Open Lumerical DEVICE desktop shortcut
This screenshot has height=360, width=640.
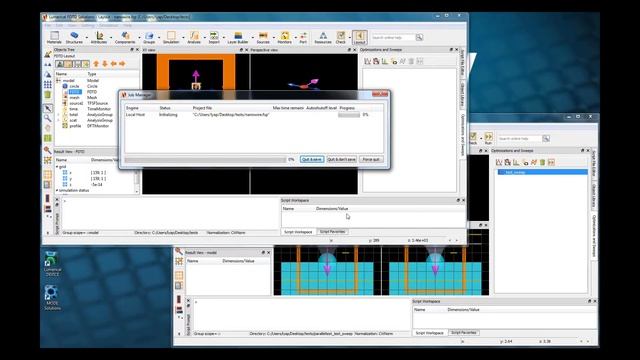click(x=52, y=264)
